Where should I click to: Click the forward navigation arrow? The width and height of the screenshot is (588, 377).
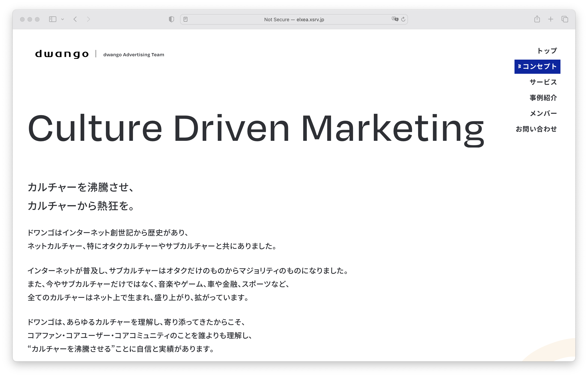[x=89, y=19]
